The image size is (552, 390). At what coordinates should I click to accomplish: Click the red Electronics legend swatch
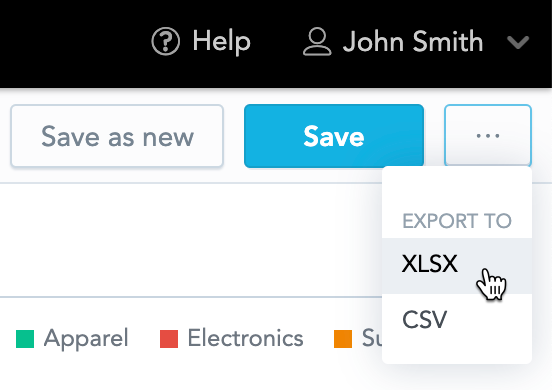pyautogui.click(x=169, y=339)
